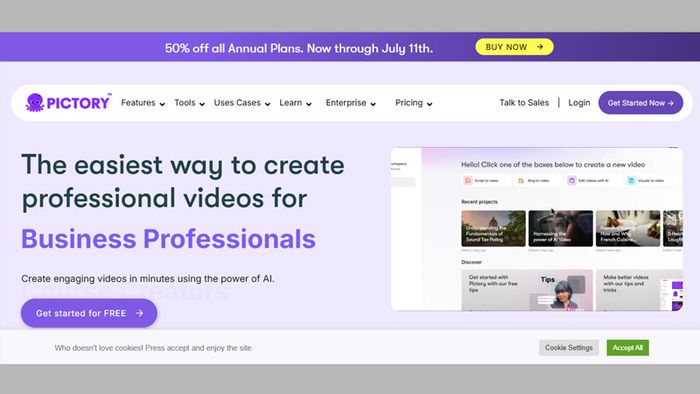
Task: Click the Create engaging videos in minutes text
Action: pyautogui.click(x=148, y=278)
